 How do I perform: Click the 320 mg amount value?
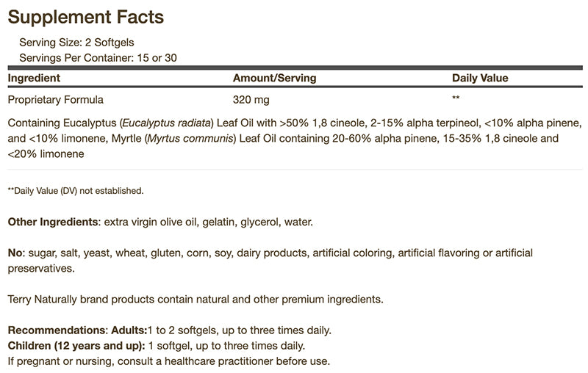point(251,100)
